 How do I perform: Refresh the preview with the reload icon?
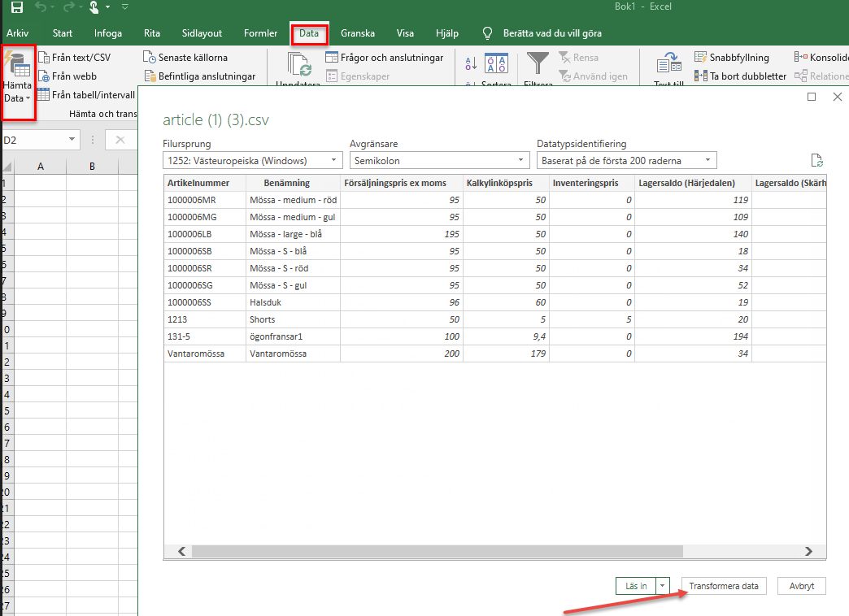(x=817, y=161)
